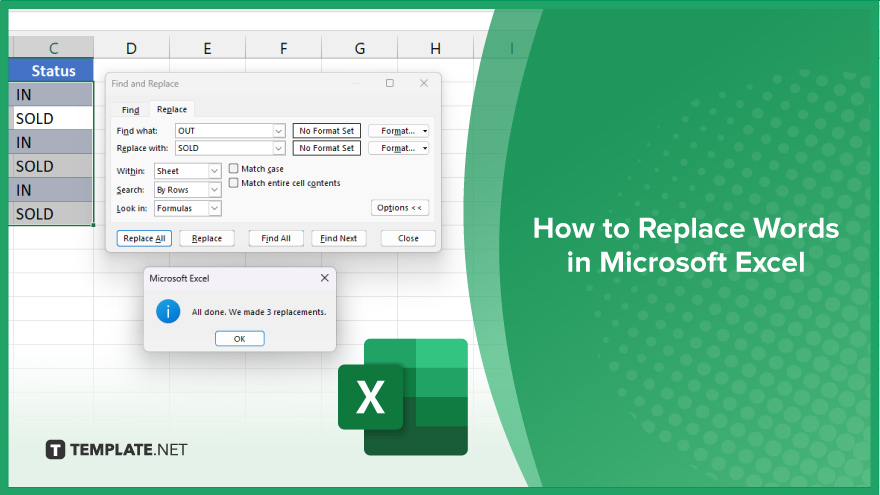Select the first IN cell under Status
Viewport: 880px width, 495px height.
pos(52,94)
